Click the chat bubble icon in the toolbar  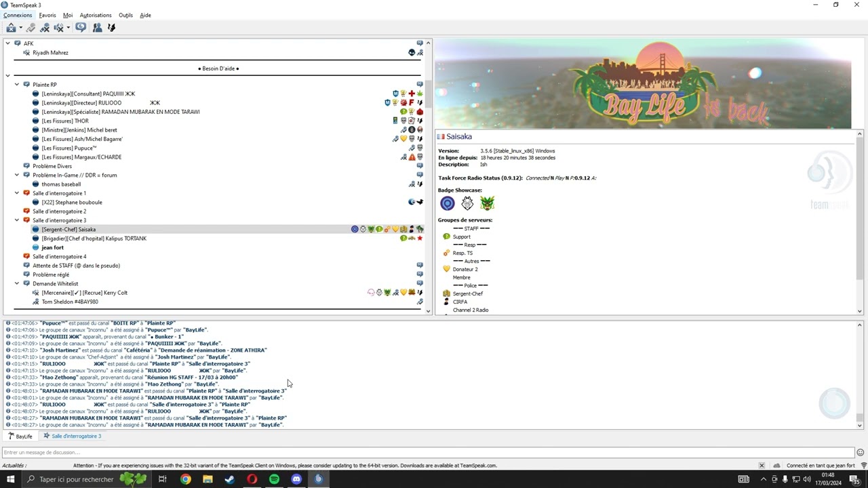(81, 28)
